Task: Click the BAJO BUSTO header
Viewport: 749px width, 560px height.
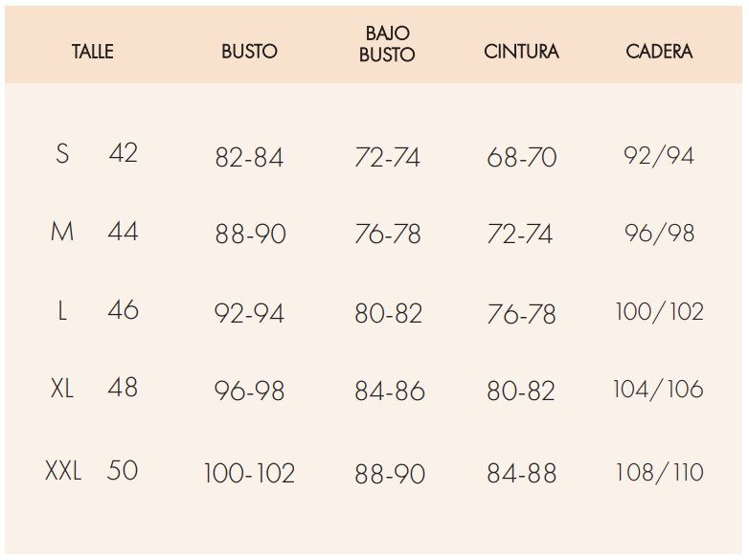Action: 387,45
